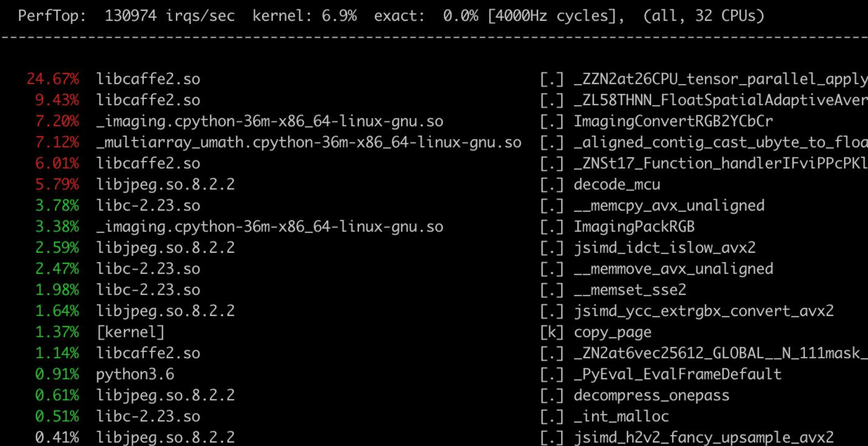Select the _ZZN2at26CPU_tensor_parallel_apply symbol

[720, 79]
